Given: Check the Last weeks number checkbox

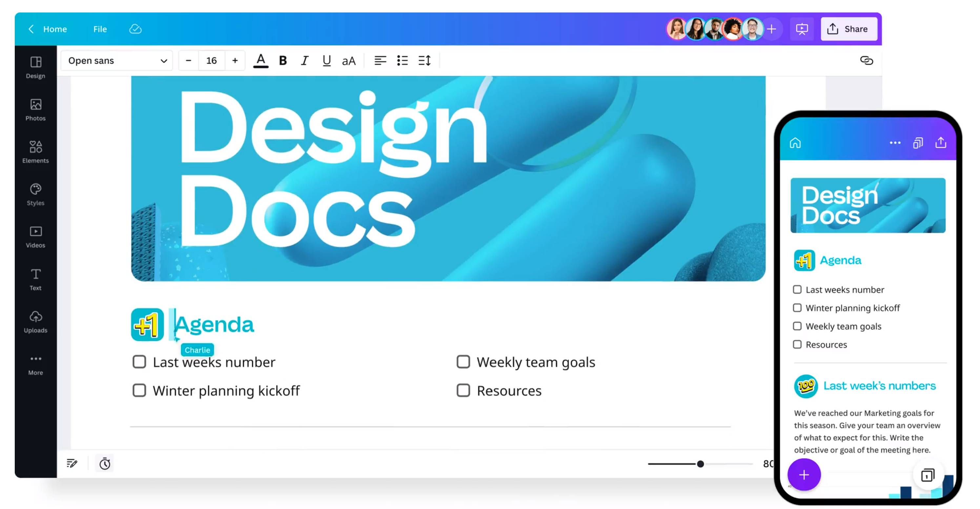Looking at the screenshot, I should point(139,362).
